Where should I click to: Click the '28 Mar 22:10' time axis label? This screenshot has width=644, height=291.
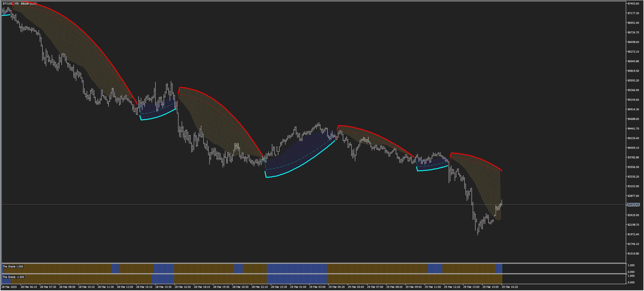[x=260, y=287]
